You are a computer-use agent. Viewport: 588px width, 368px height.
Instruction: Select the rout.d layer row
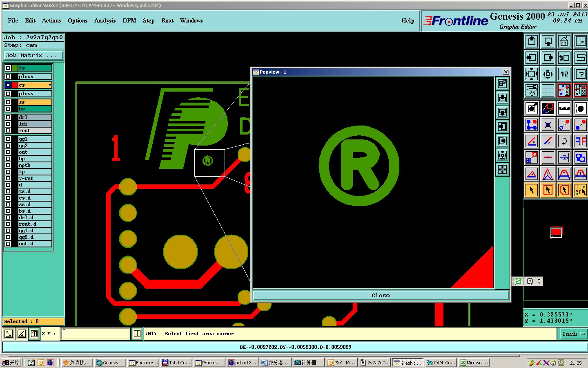point(35,224)
